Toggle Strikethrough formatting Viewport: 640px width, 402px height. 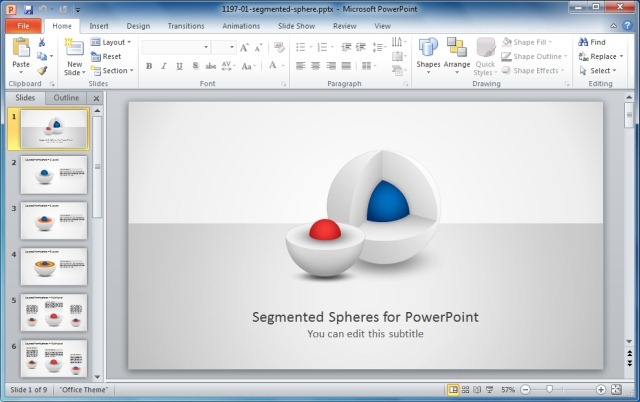pos(211,66)
